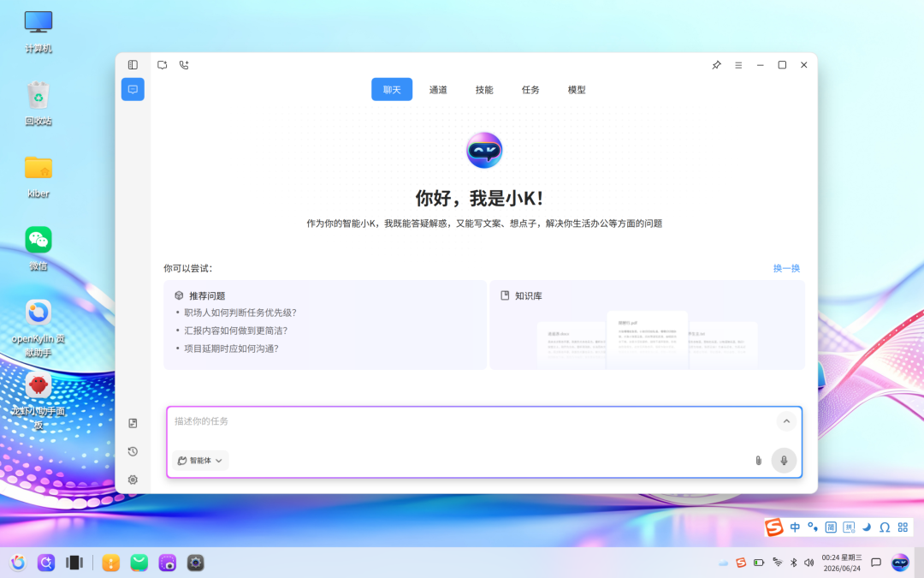Open the 计算机 desktop icon

[x=38, y=32]
